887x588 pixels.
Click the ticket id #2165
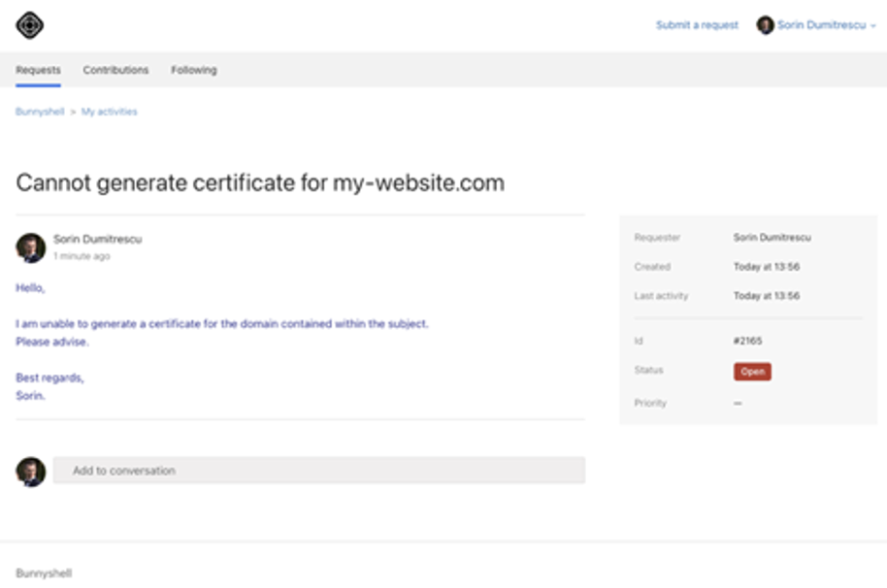(747, 341)
